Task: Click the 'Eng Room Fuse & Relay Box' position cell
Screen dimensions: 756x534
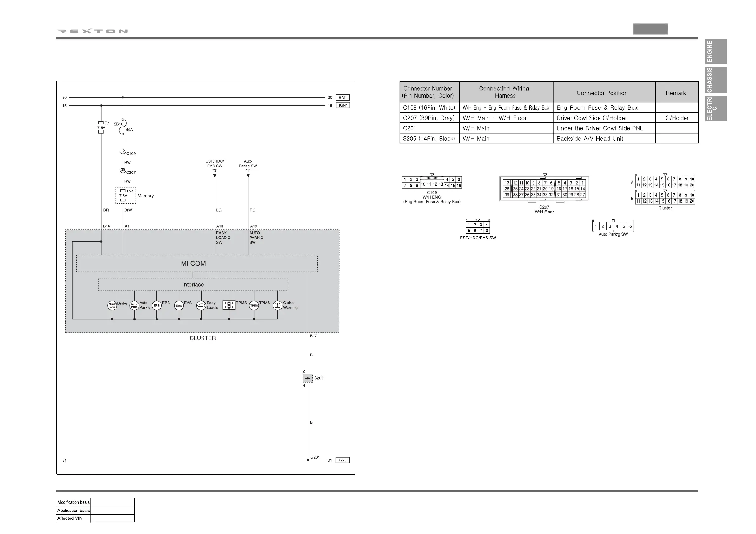Action: coord(604,107)
